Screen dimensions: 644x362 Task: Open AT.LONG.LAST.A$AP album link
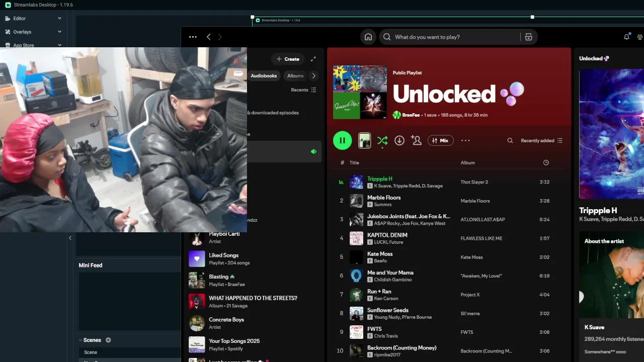tap(482, 220)
